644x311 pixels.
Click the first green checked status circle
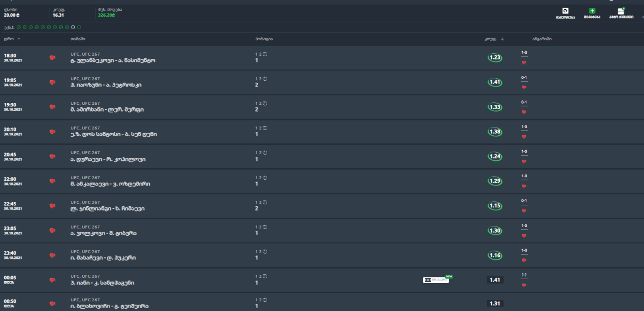(19, 27)
